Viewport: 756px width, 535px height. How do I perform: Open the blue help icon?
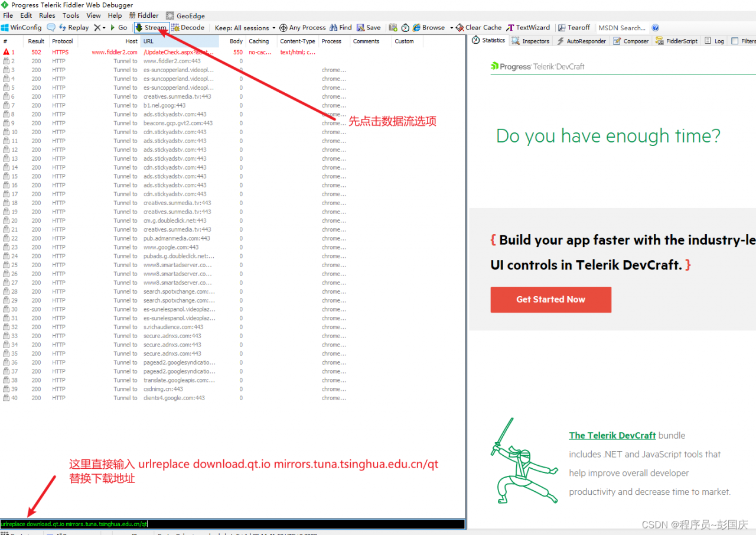click(x=655, y=27)
